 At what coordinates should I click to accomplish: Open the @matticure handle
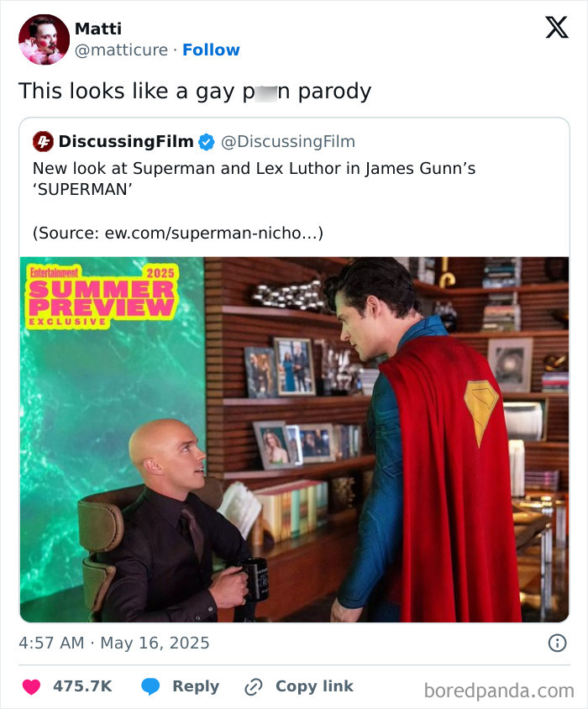[121, 50]
